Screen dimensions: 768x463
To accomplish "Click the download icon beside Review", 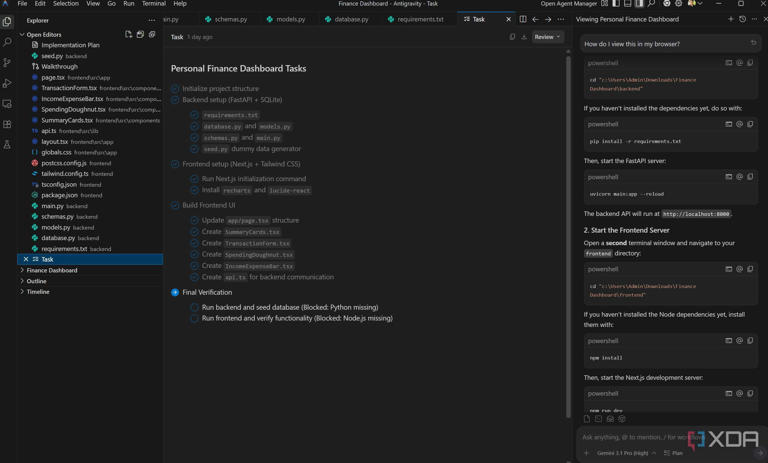I will [x=524, y=37].
